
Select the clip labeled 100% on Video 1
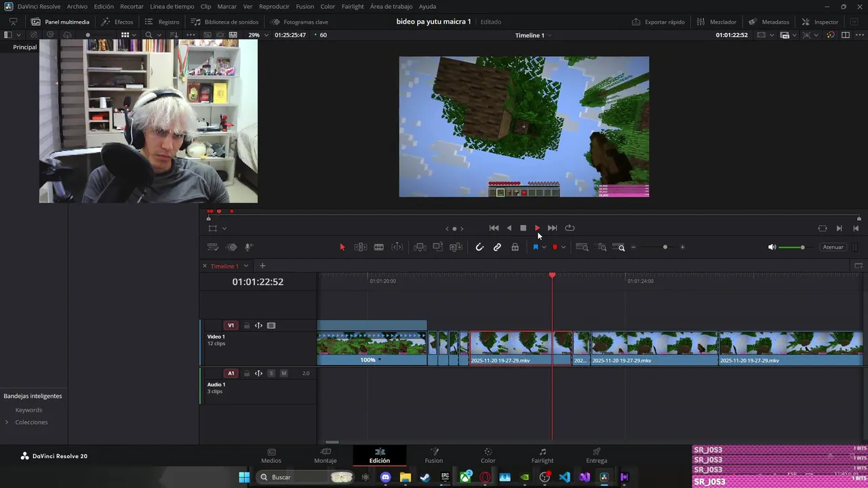point(372,348)
